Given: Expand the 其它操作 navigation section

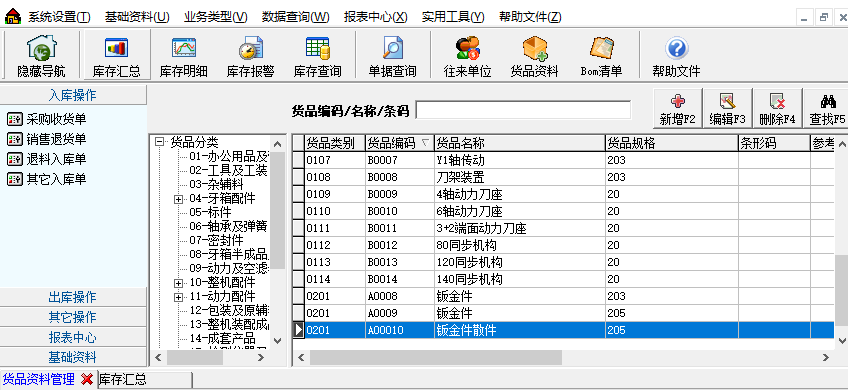Looking at the screenshot, I should pyautogui.click(x=73, y=317).
